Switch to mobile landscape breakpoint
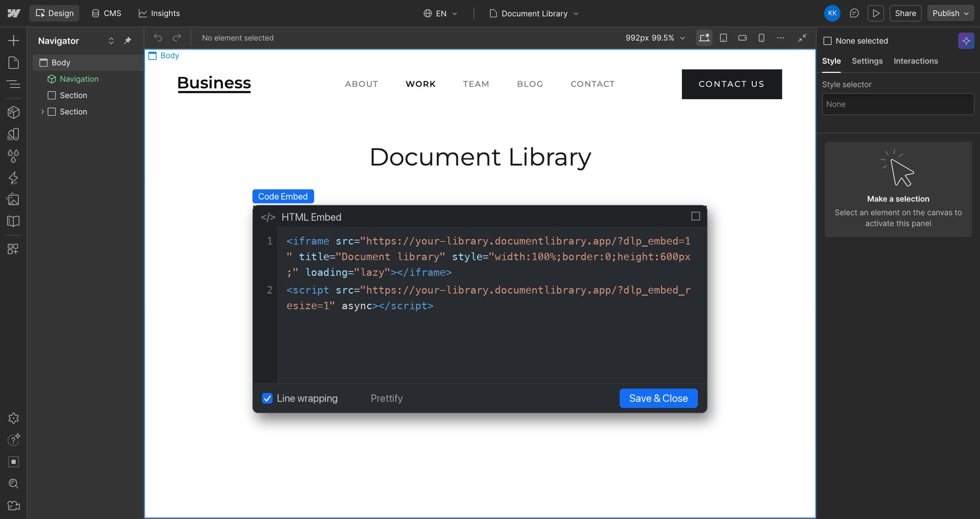 (742, 38)
